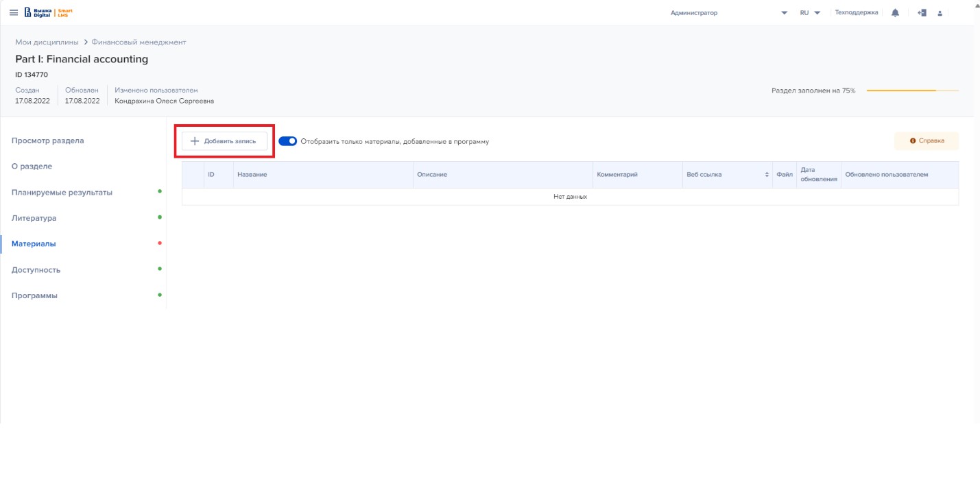The width and height of the screenshot is (980, 486).
Task: Open the Литература section tab
Action: (x=34, y=218)
